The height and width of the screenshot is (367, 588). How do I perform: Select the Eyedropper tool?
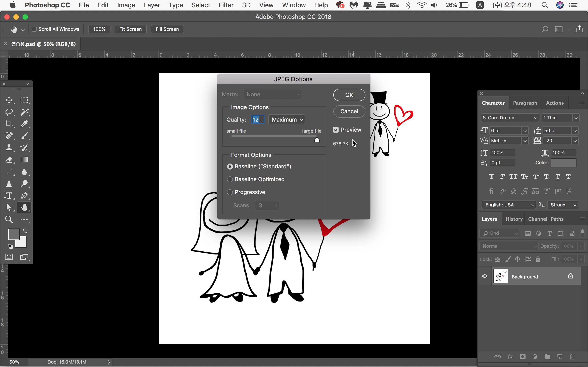click(x=24, y=124)
